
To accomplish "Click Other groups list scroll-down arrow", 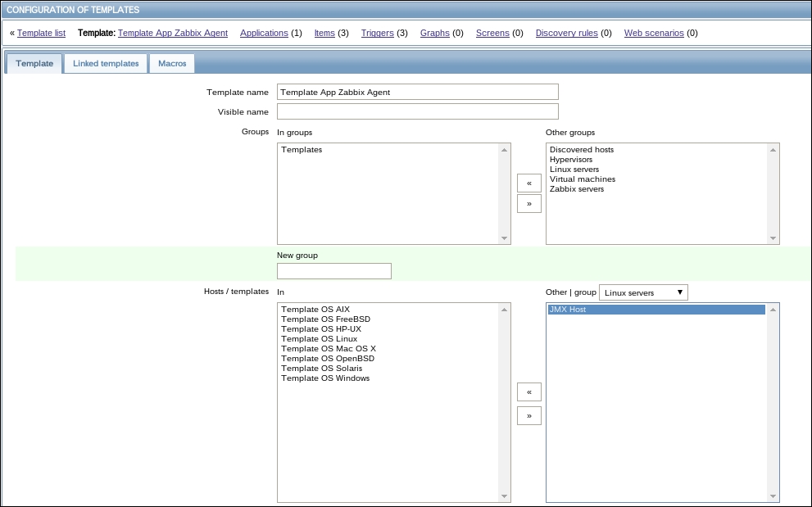I will pyautogui.click(x=773, y=238).
